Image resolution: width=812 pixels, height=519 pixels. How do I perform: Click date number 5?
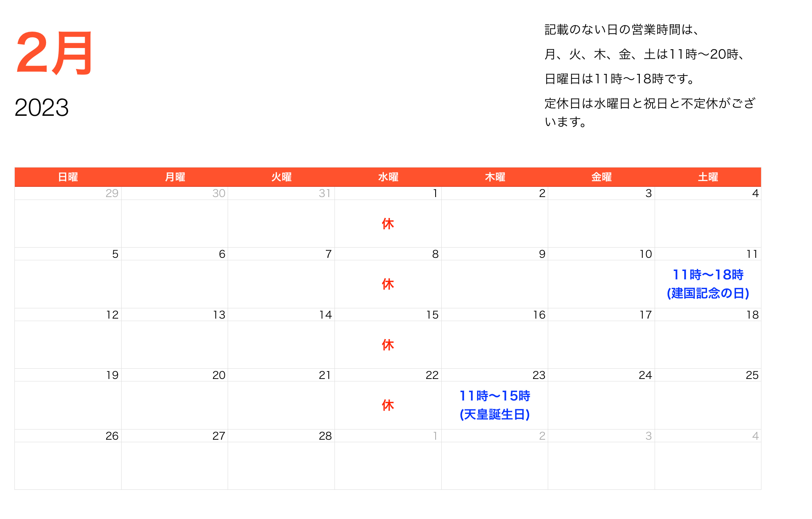click(115, 254)
